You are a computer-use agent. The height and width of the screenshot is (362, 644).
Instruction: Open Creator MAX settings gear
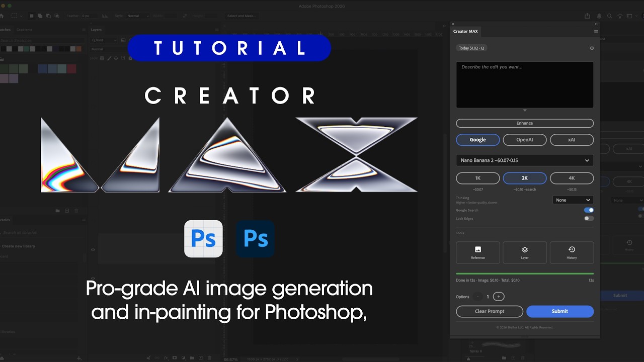(592, 48)
